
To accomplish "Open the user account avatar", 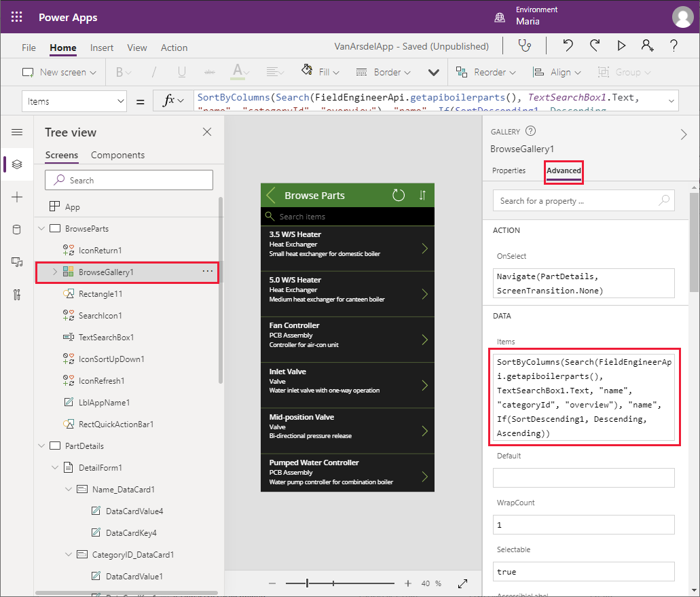I will pyautogui.click(x=682, y=17).
